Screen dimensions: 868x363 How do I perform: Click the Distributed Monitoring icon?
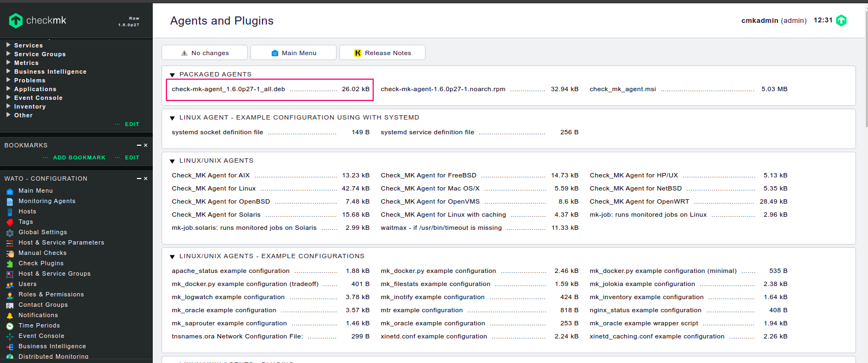point(10,357)
